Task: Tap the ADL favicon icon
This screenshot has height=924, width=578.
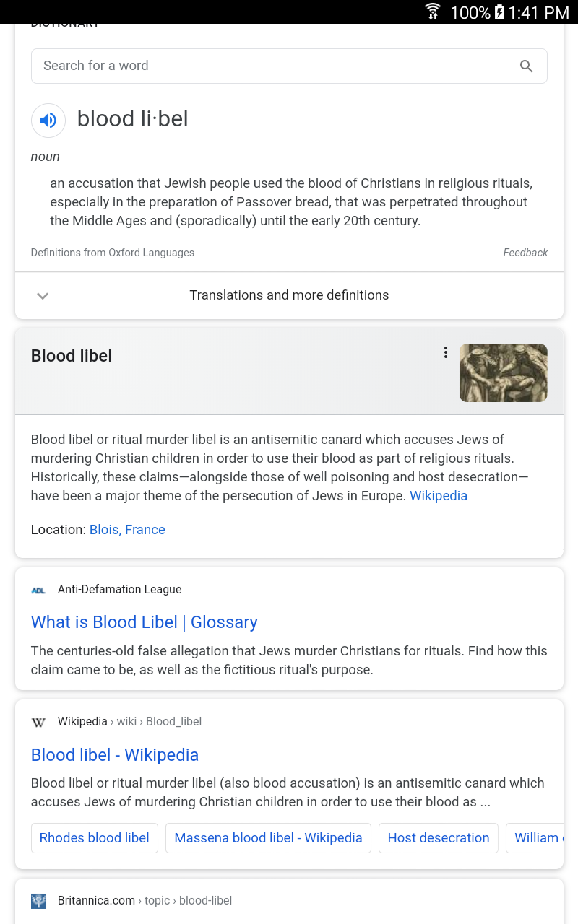Action: coord(38,590)
